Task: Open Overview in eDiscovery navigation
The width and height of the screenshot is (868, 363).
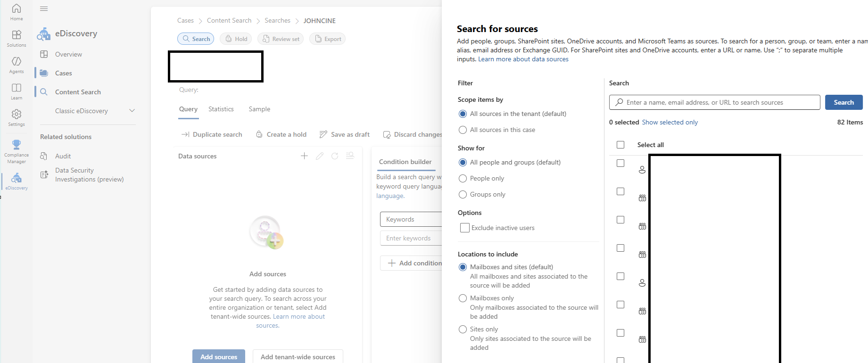Action: pos(68,54)
